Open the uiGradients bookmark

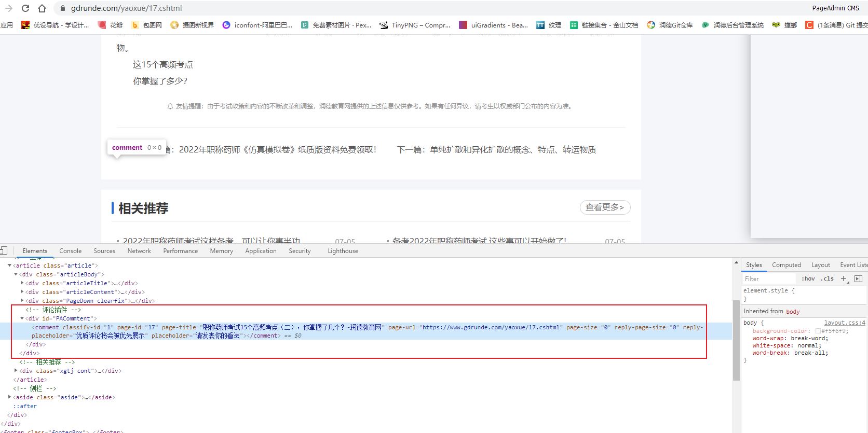(x=493, y=25)
